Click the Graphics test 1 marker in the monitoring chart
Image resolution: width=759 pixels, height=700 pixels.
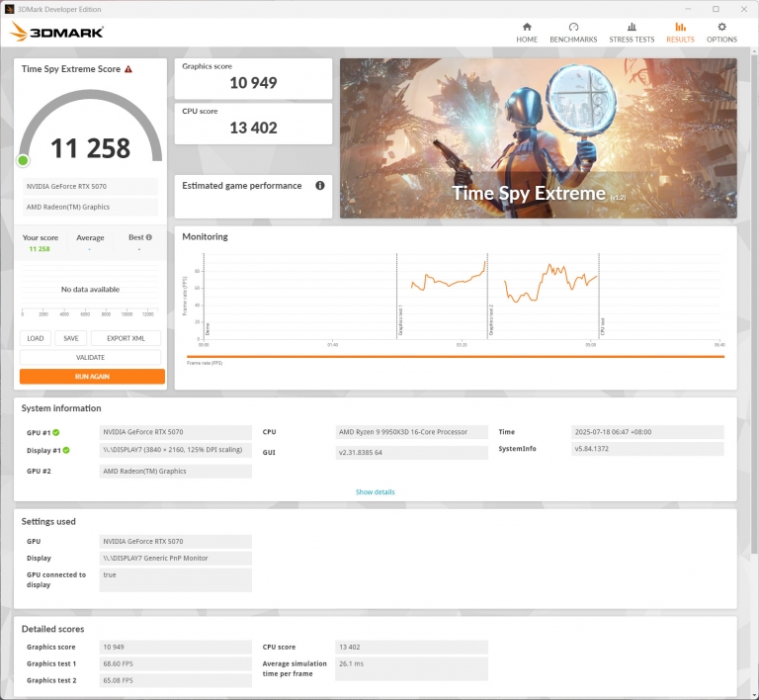coord(400,320)
